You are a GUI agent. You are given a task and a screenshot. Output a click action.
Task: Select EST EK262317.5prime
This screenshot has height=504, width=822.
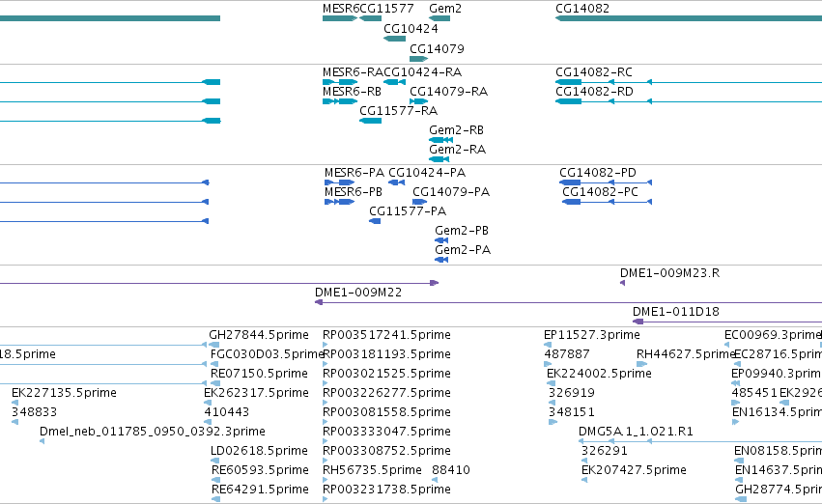click(256, 394)
